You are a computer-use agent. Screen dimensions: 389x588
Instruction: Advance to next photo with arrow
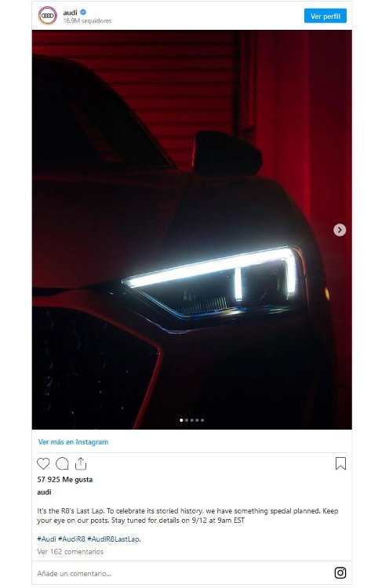pos(340,230)
